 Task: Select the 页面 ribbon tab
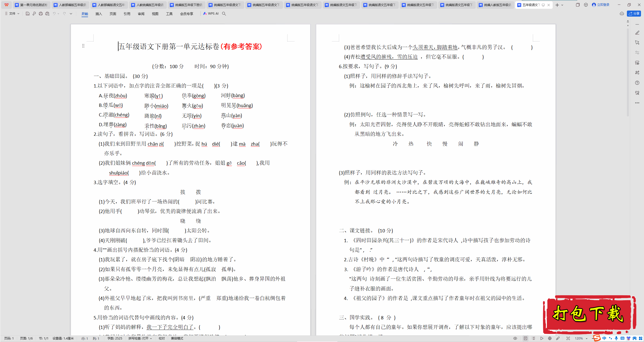click(x=113, y=14)
